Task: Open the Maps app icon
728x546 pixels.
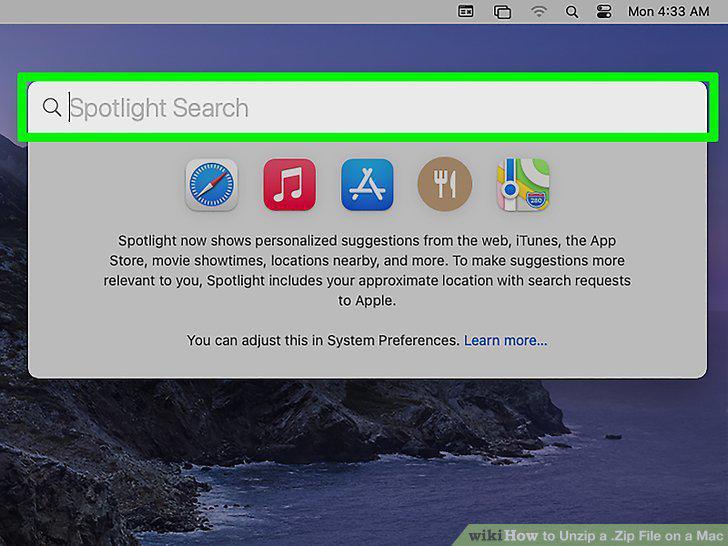Action: tap(523, 185)
